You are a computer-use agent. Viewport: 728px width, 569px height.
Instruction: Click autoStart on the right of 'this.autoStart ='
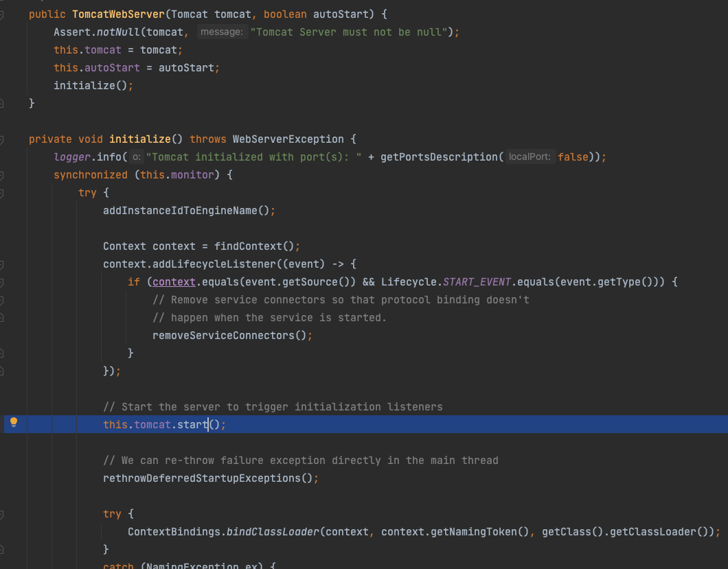coord(186,68)
